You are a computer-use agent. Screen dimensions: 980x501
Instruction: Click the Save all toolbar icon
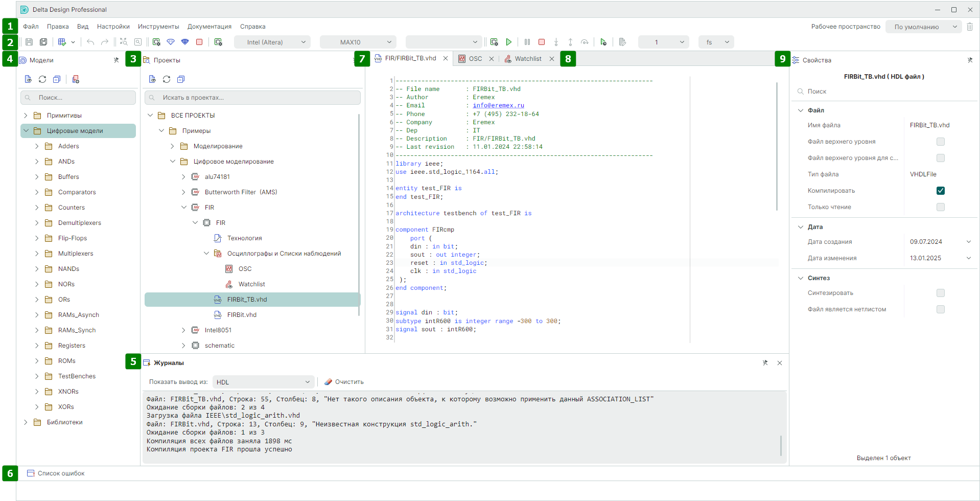pos(43,42)
